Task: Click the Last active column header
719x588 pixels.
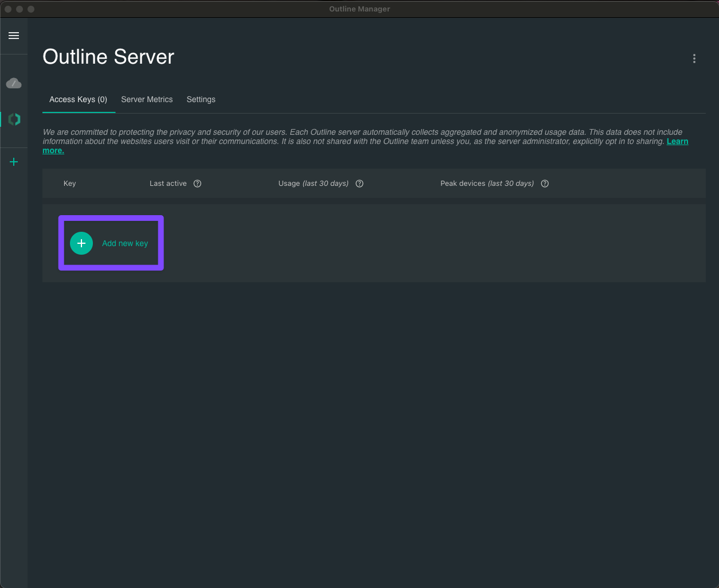Action: pos(168,184)
